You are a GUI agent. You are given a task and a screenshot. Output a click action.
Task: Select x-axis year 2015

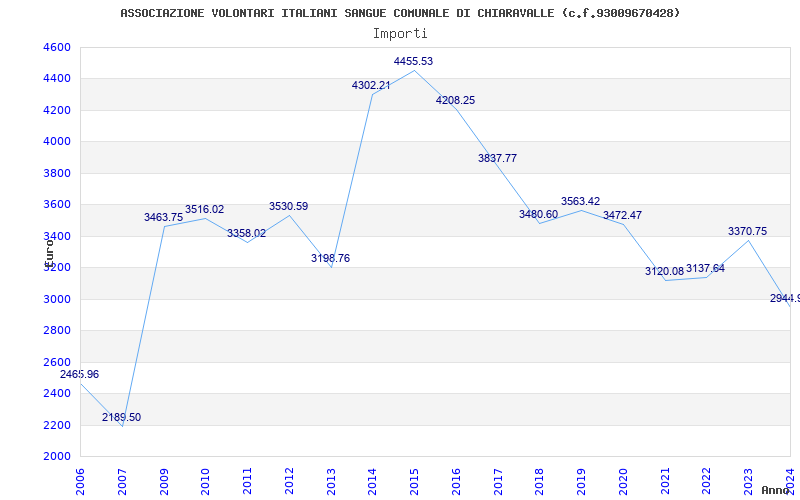pos(414,481)
